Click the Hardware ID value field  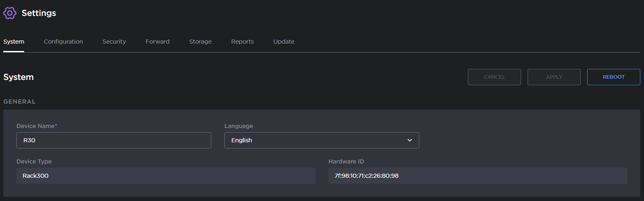(x=477, y=176)
